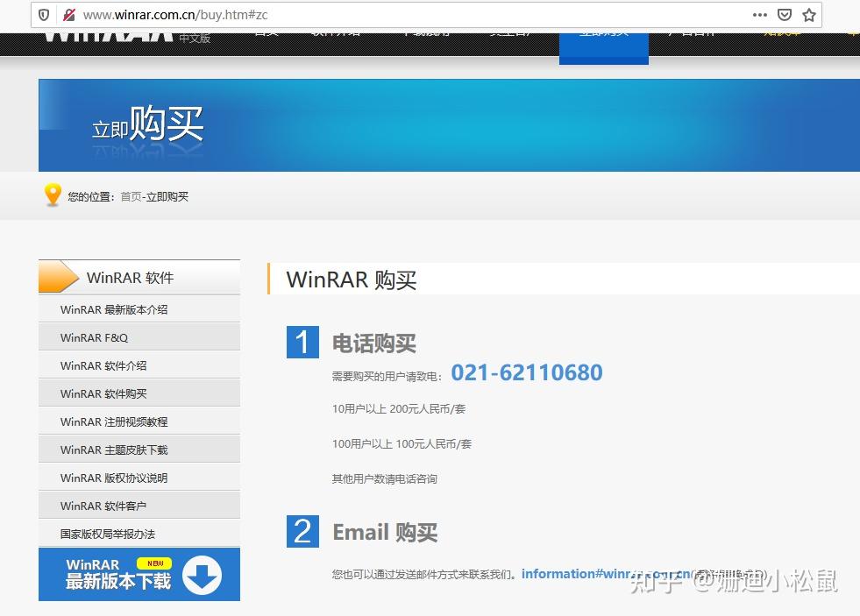Click the 电话购买 heading

tap(374, 343)
